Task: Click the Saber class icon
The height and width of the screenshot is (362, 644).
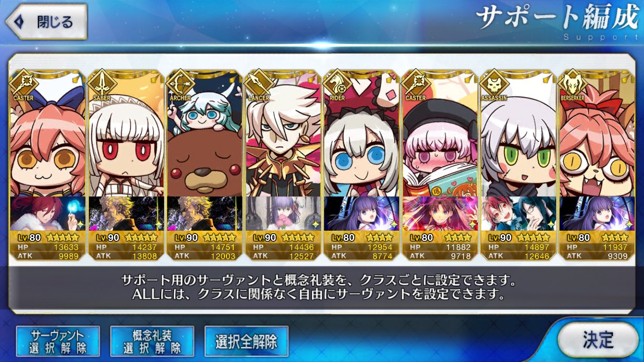Action: coord(102,83)
